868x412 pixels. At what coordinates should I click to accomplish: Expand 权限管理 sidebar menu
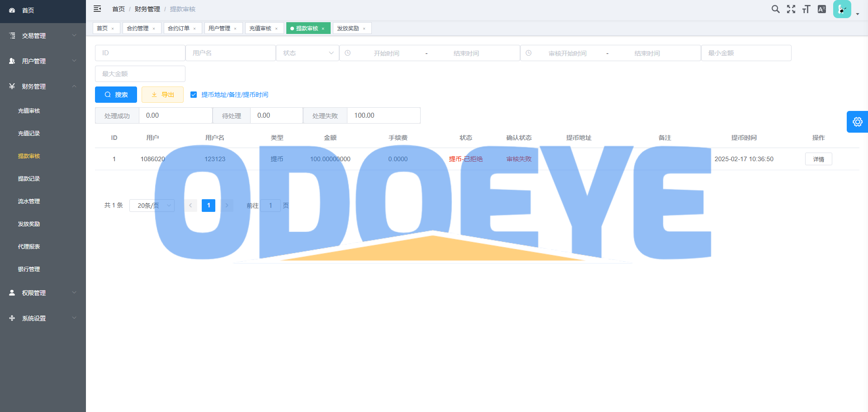coord(43,293)
